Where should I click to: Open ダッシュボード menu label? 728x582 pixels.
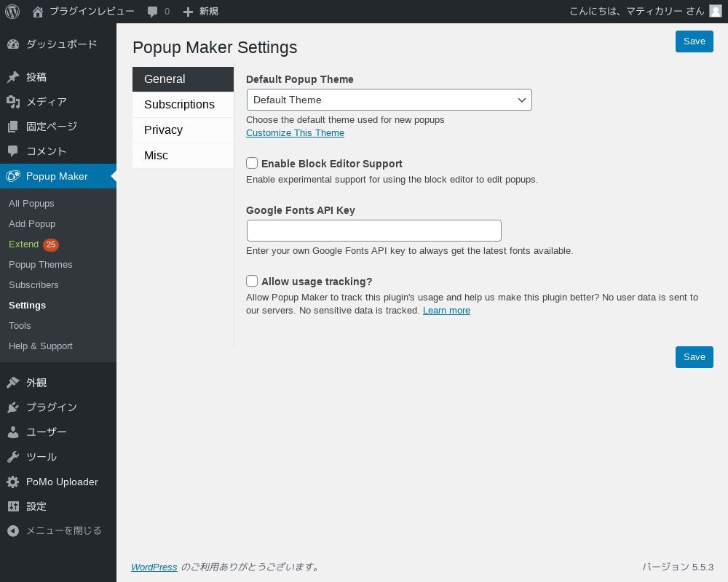62,44
